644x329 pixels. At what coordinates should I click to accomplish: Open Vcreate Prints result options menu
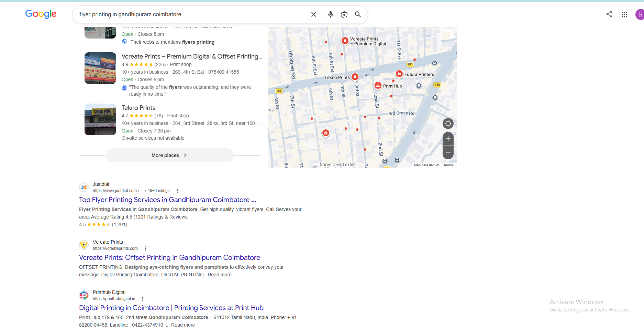[145, 248]
